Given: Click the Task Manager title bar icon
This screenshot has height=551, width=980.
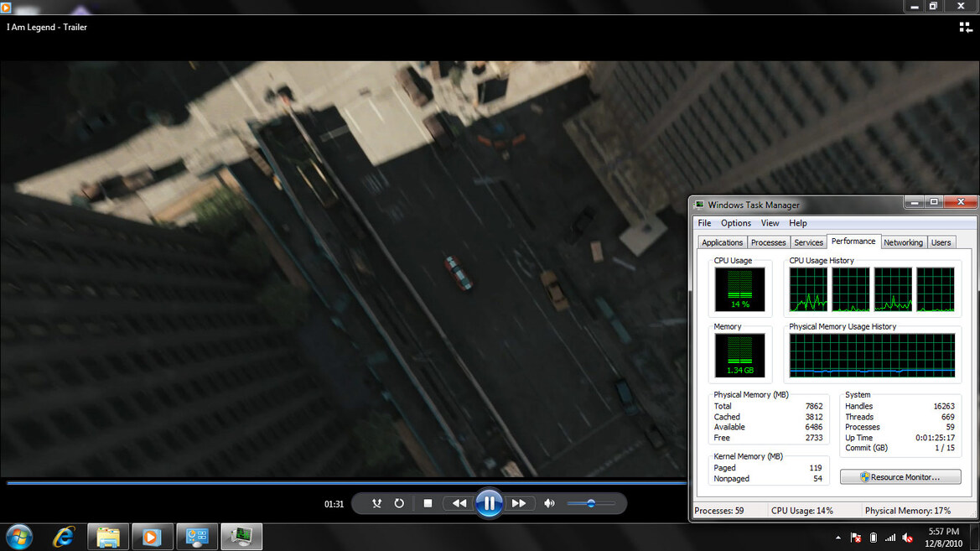Looking at the screenshot, I should [x=699, y=205].
